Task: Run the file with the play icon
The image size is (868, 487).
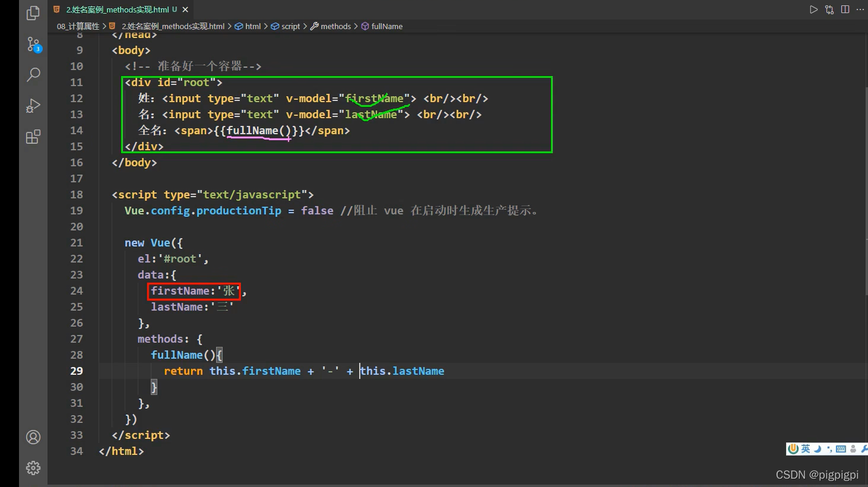Action: coord(813,10)
